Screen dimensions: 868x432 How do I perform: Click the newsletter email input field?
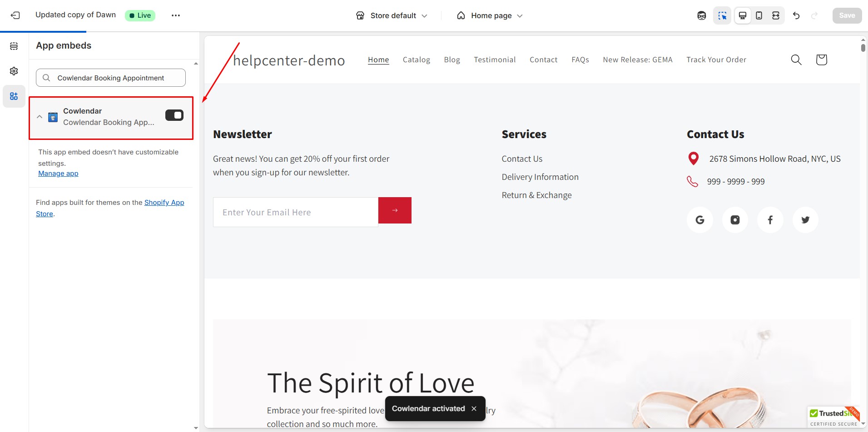pos(296,212)
